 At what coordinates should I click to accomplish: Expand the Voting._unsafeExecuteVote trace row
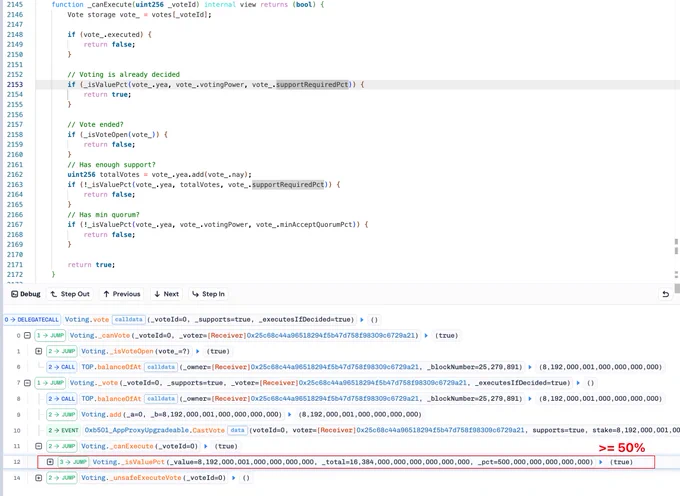click(x=38, y=478)
